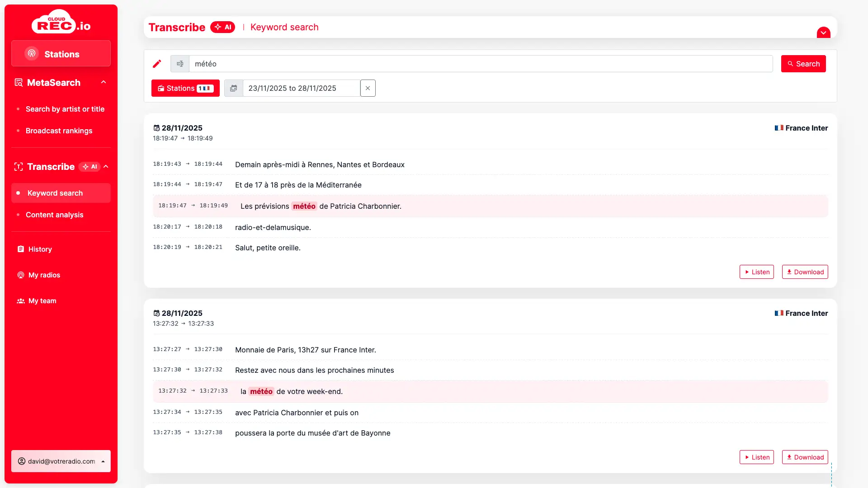Click the CloudREC.io logo

61,22
